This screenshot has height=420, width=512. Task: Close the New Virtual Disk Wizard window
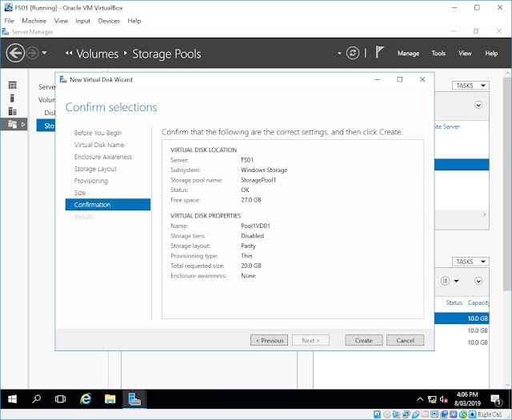(x=422, y=79)
